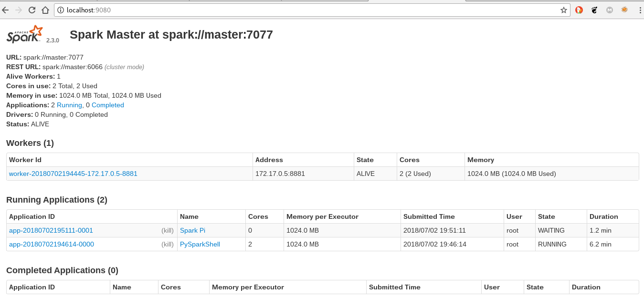Go to the browser home page
Screen dimensions: 644x308
click(x=45, y=10)
